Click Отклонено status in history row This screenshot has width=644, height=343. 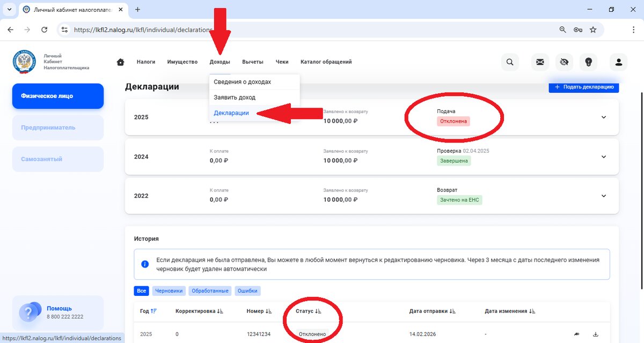312,334
